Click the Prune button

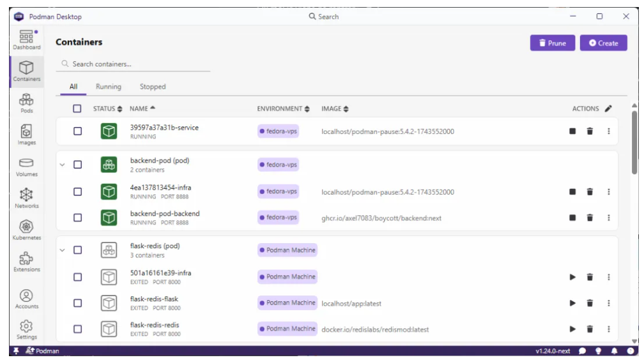(x=552, y=43)
